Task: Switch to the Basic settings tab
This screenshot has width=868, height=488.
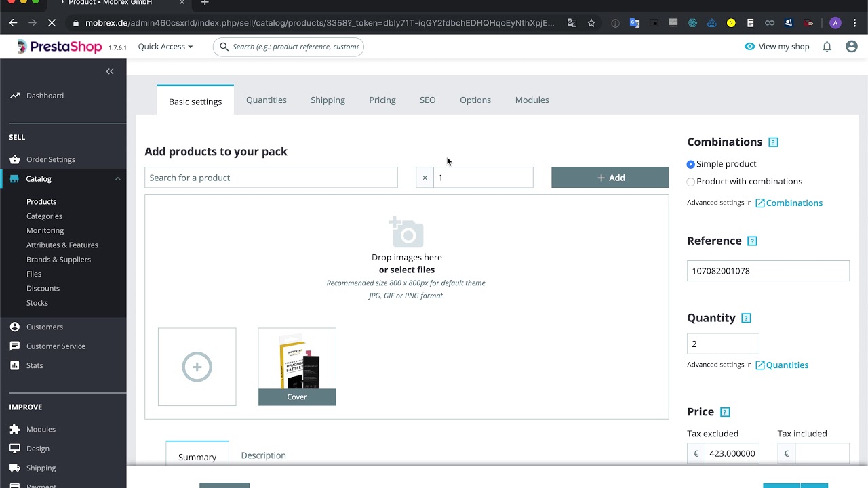Action: 195,101
